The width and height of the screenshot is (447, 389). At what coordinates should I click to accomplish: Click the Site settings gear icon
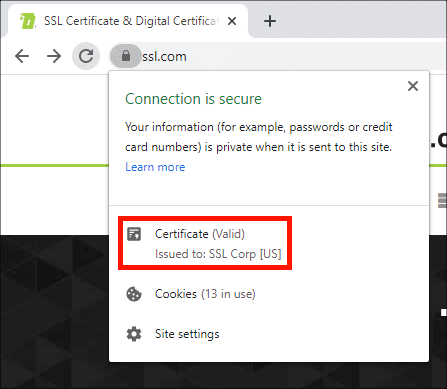click(x=134, y=334)
